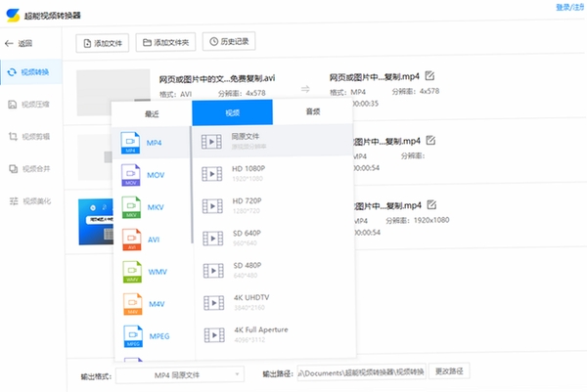
Task: Open the 输出格式 dropdown
Action: 180,374
